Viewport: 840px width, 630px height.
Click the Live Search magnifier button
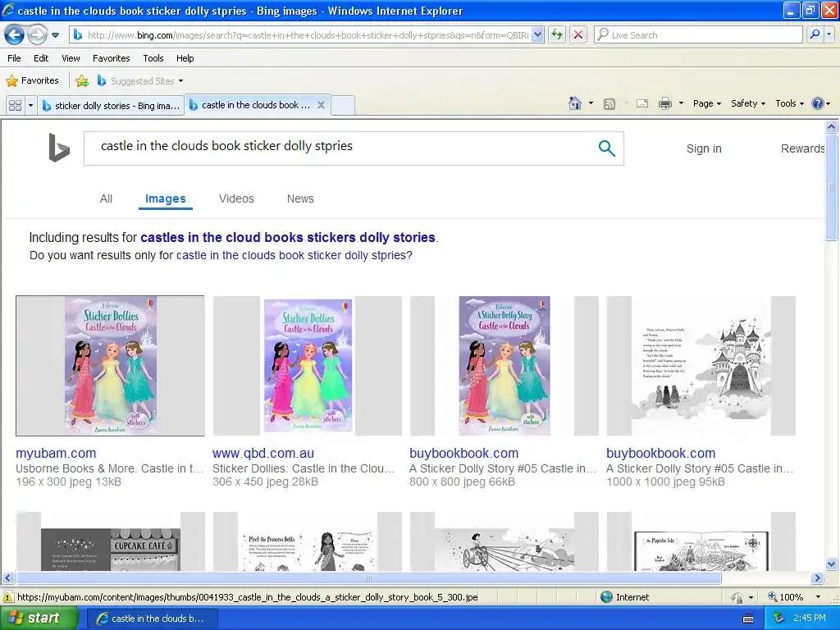click(x=815, y=34)
